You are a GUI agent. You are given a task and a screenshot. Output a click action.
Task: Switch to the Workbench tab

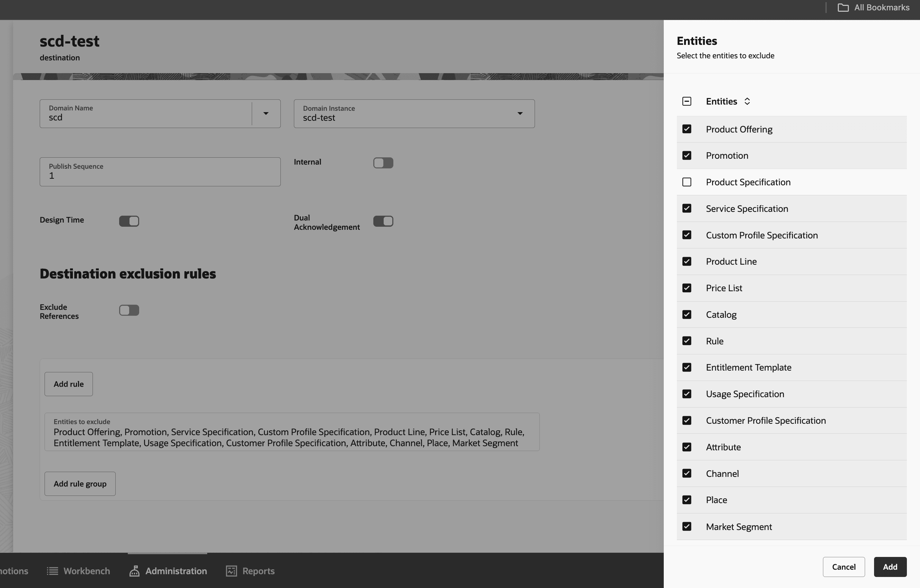coord(86,571)
